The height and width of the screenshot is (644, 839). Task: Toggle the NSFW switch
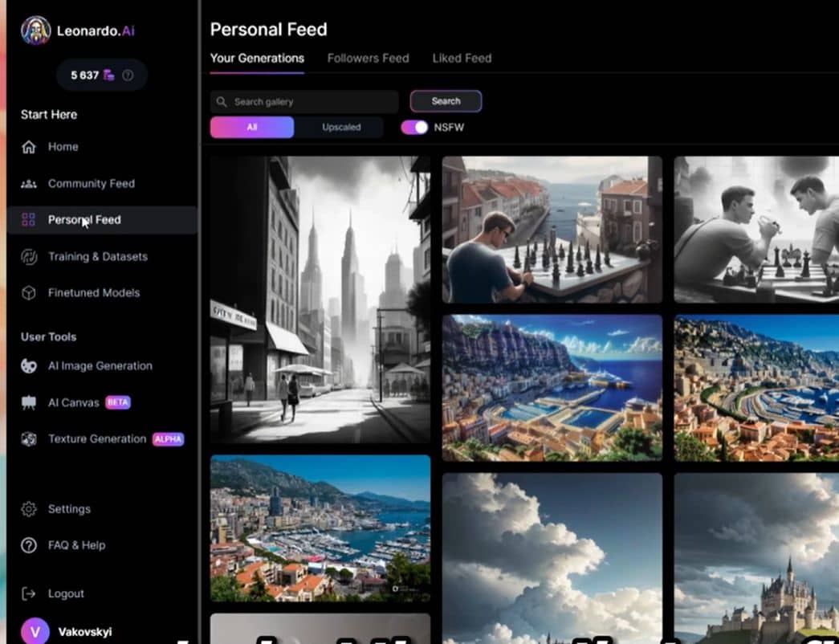pos(415,127)
